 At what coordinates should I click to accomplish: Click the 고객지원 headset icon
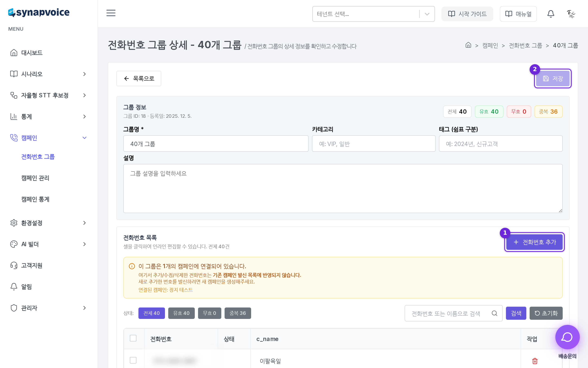[x=14, y=265]
